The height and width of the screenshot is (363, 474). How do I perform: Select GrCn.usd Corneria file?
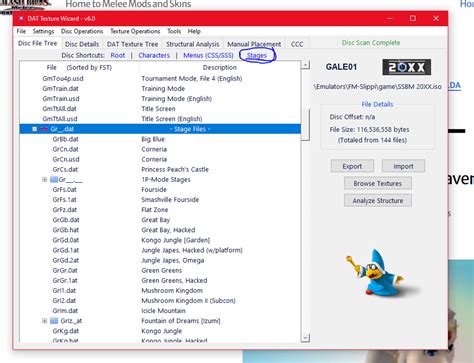point(160,159)
